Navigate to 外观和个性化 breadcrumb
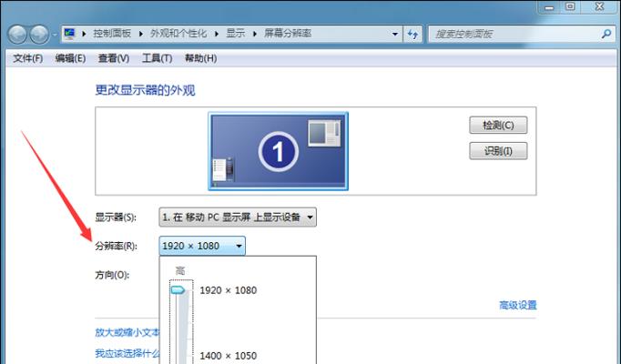 pyautogui.click(x=178, y=34)
